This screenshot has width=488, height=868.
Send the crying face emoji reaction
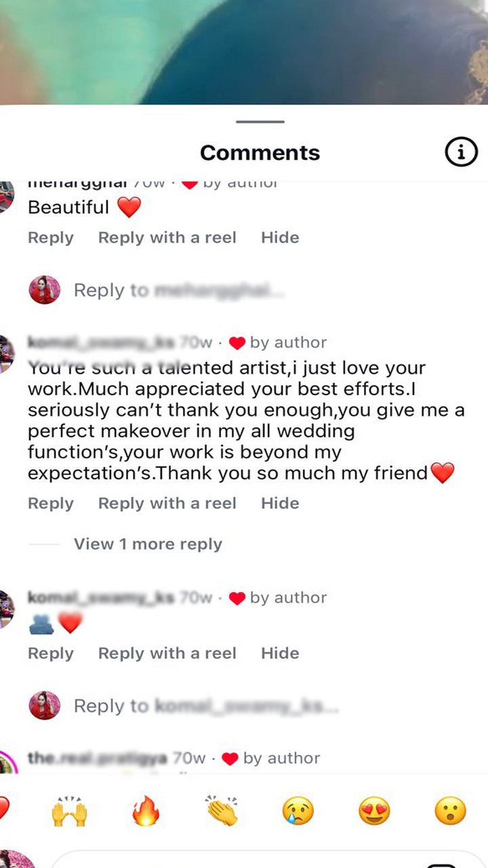tap(299, 810)
